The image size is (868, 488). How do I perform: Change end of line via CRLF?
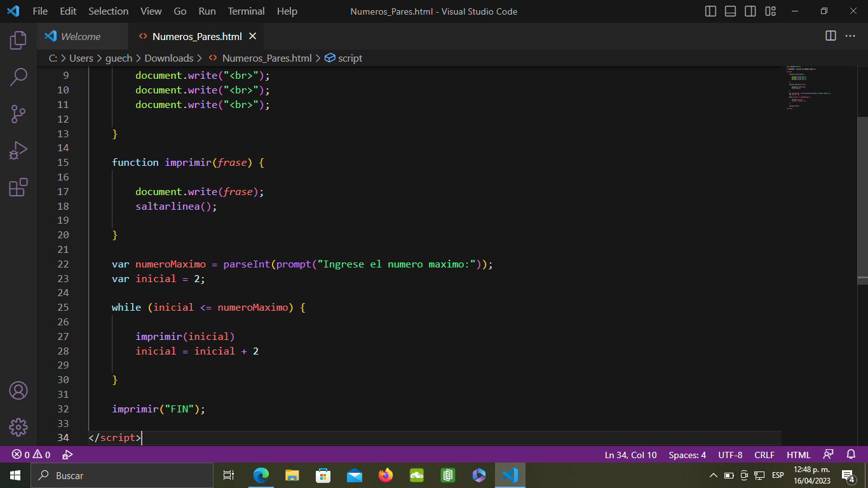[764, 455]
